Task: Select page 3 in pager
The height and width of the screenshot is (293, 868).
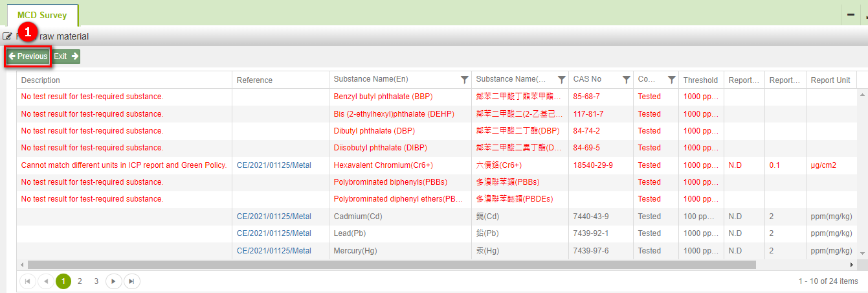Action: [96, 281]
